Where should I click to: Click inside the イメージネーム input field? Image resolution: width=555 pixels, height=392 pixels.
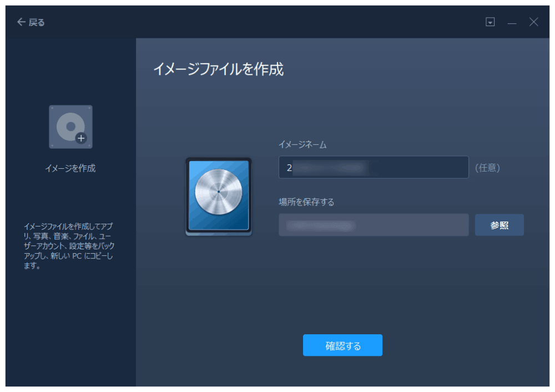(x=373, y=167)
